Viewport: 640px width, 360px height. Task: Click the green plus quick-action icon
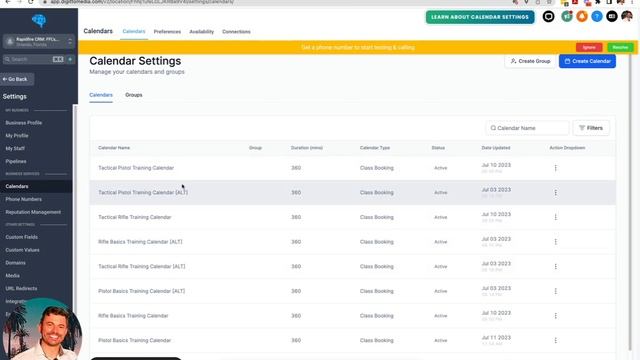(70, 59)
